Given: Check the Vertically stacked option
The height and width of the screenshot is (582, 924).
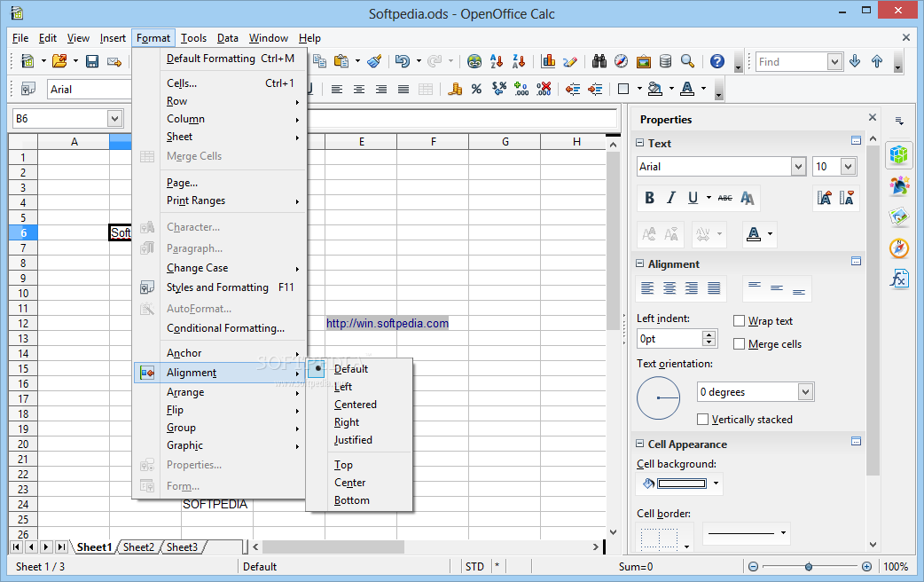Looking at the screenshot, I should point(702,420).
